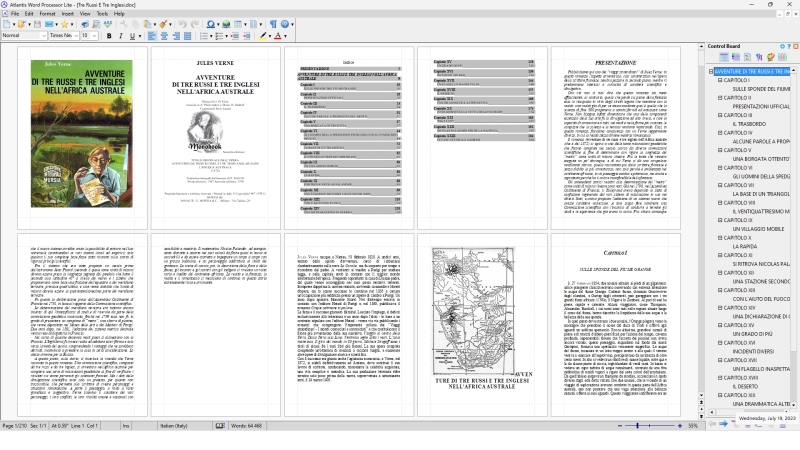800x450 pixels.
Task: Toggle left text alignment
Action: (x=152, y=36)
